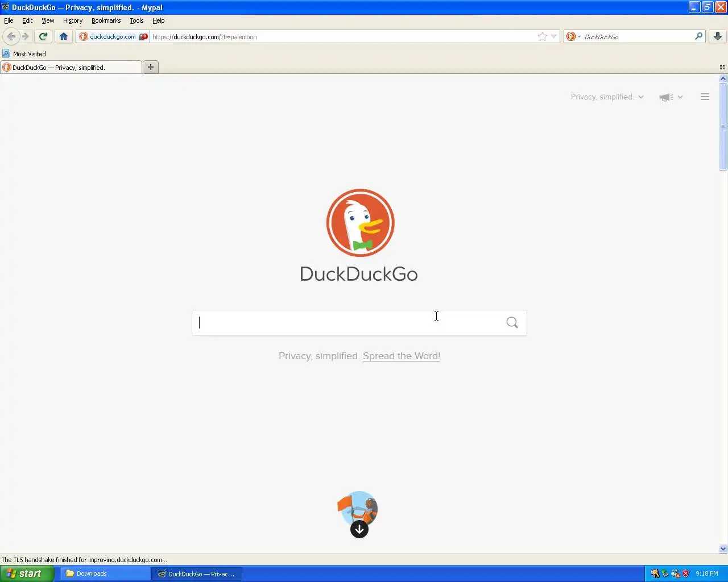
Task: Open a new tab with plus button
Action: (x=151, y=67)
